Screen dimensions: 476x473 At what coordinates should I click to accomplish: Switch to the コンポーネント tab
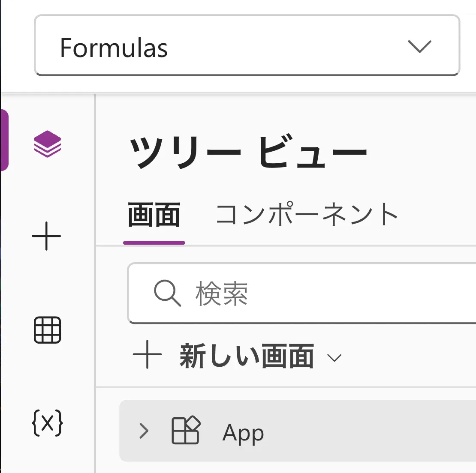(307, 214)
